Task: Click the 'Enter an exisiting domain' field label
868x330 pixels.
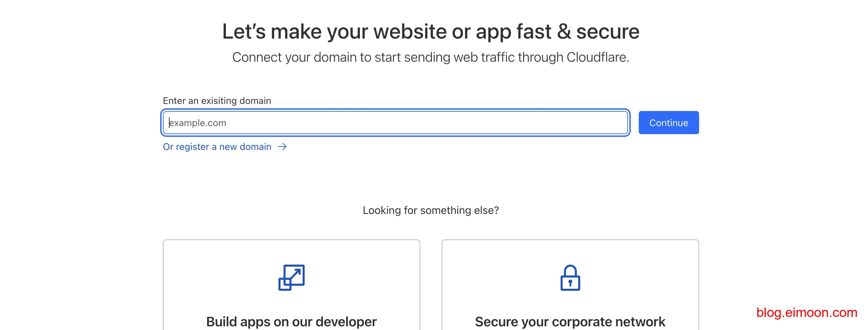Action: pos(216,101)
